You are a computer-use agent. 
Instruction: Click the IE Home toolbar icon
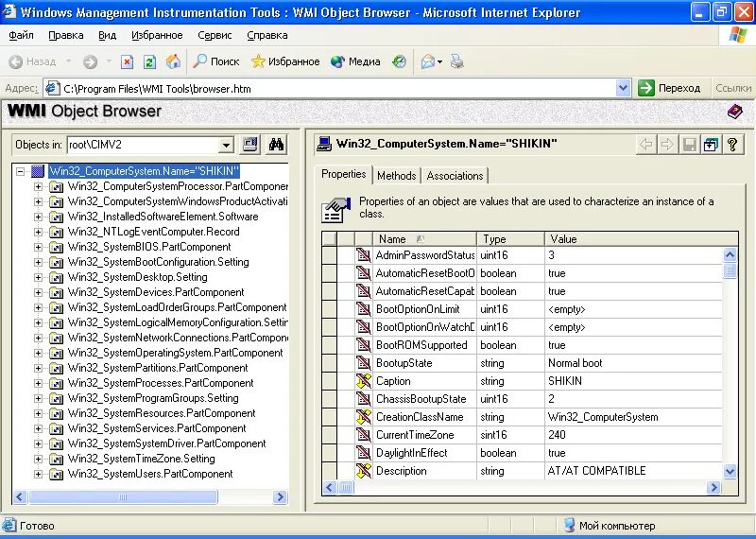tap(173, 61)
